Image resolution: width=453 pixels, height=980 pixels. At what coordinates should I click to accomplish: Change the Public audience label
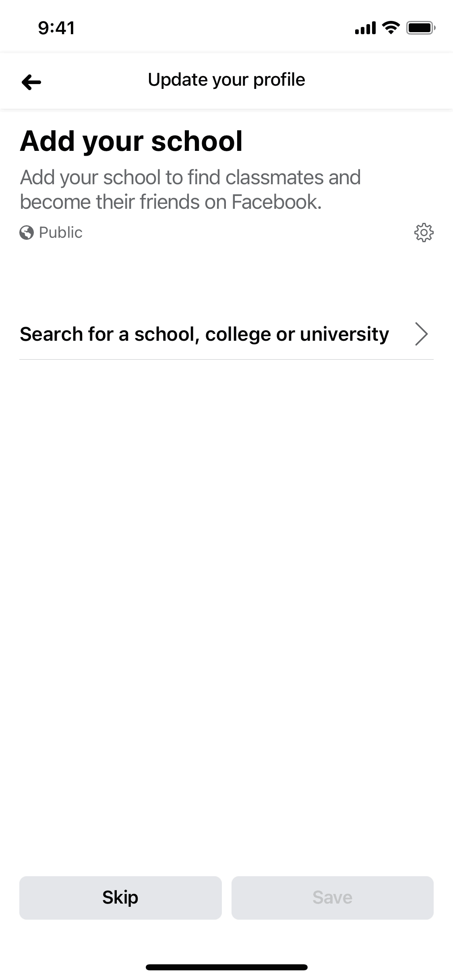point(60,233)
